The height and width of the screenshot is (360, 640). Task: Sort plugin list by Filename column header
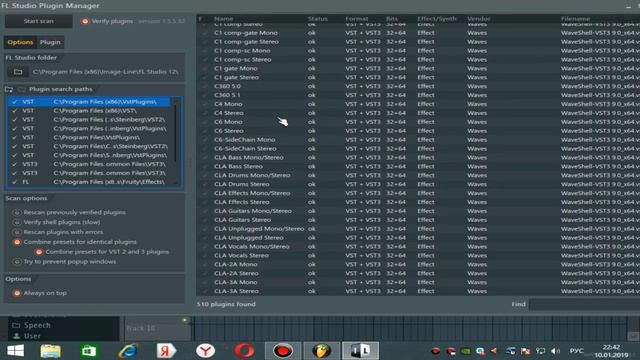pos(575,19)
